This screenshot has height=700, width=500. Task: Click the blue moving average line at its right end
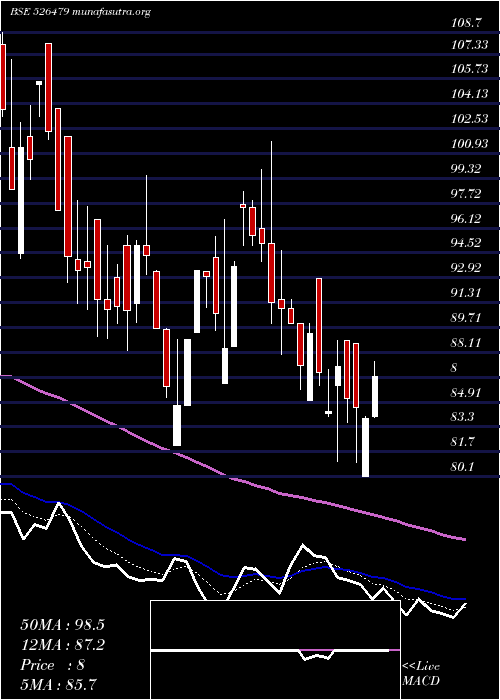click(x=463, y=599)
